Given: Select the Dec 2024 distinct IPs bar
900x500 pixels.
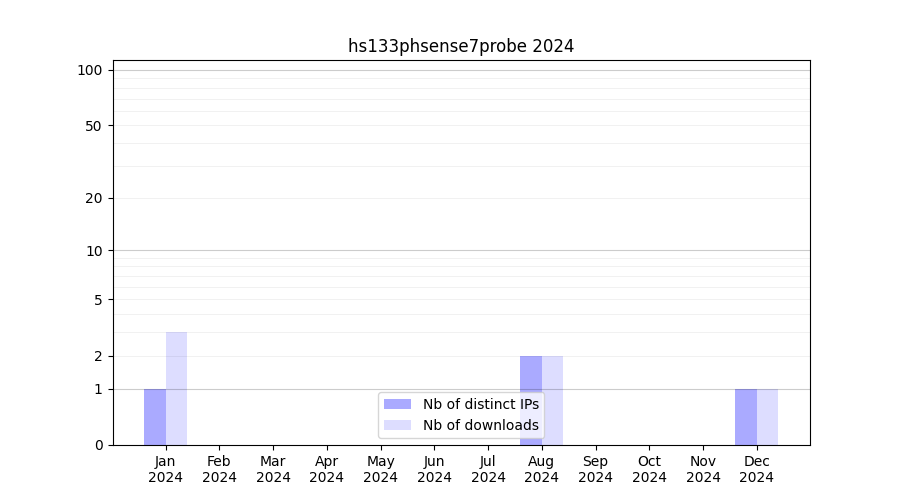Looking at the screenshot, I should 746,417.
